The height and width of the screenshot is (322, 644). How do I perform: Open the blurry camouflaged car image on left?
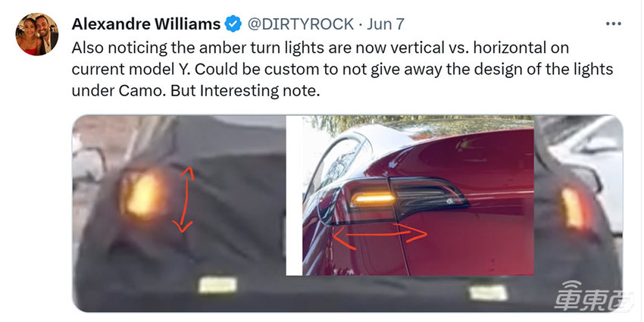point(179,213)
